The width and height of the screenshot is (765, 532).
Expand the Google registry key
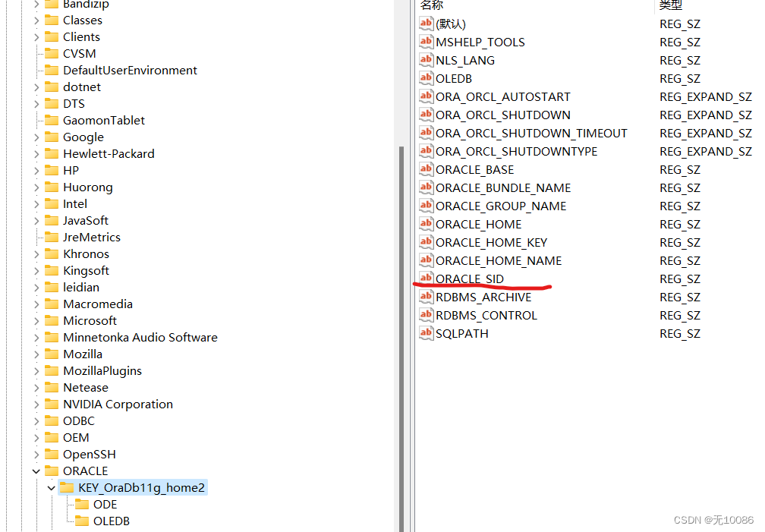point(36,137)
